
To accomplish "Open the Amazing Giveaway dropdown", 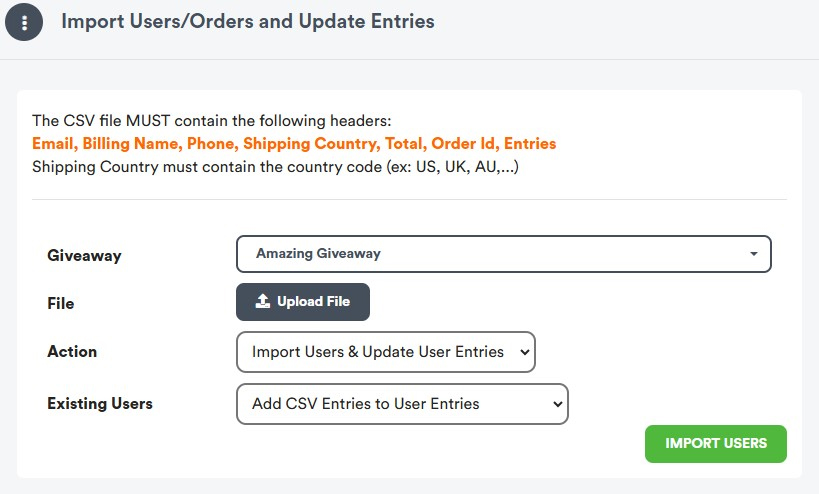I will [x=503, y=254].
